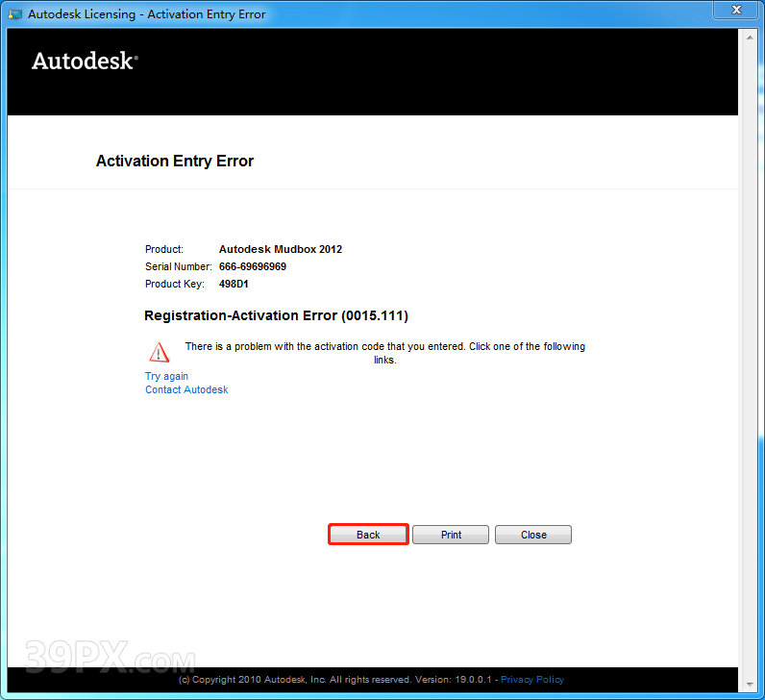
Task: Click the serial number 666-69696969
Action: coord(253,266)
